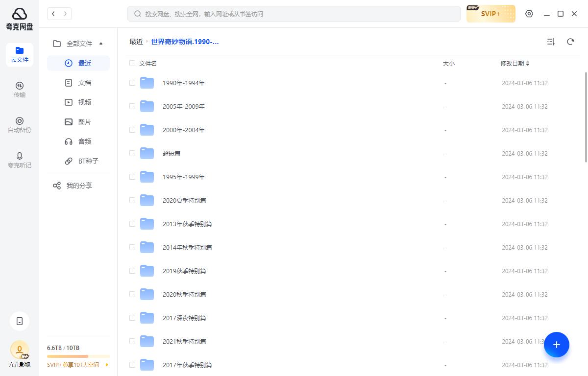Sort by 修改日期 column arrow
The width and height of the screenshot is (588, 376).
[x=528, y=64]
